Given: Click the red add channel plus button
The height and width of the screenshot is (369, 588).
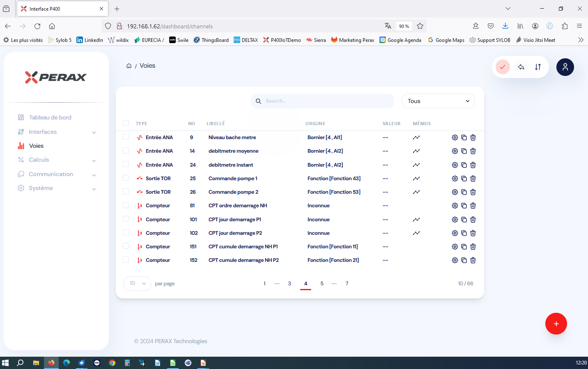Looking at the screenshot, I should click(x=556, y=324).
